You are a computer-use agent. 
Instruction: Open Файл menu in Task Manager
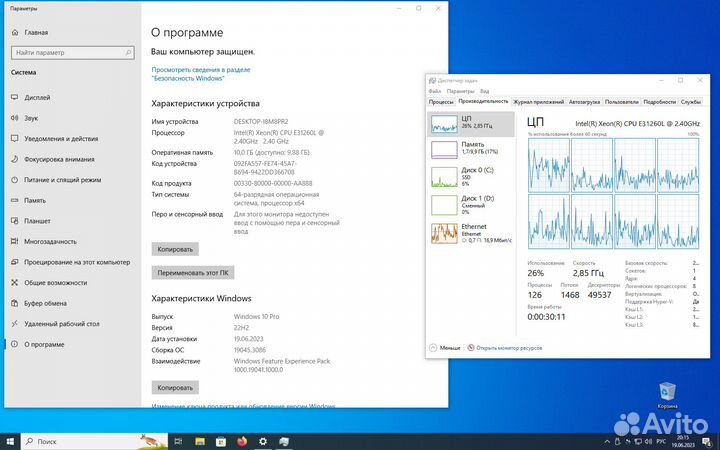[435, 91]
